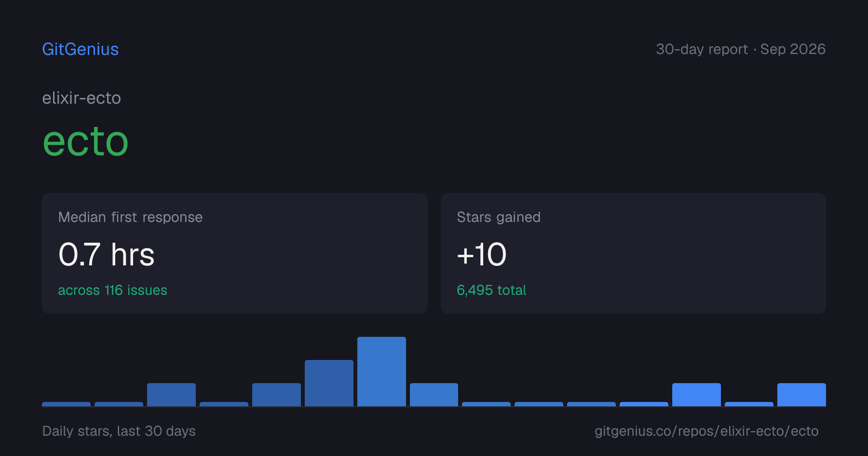Click the tallest bar in the stars chart

(381, 372)
